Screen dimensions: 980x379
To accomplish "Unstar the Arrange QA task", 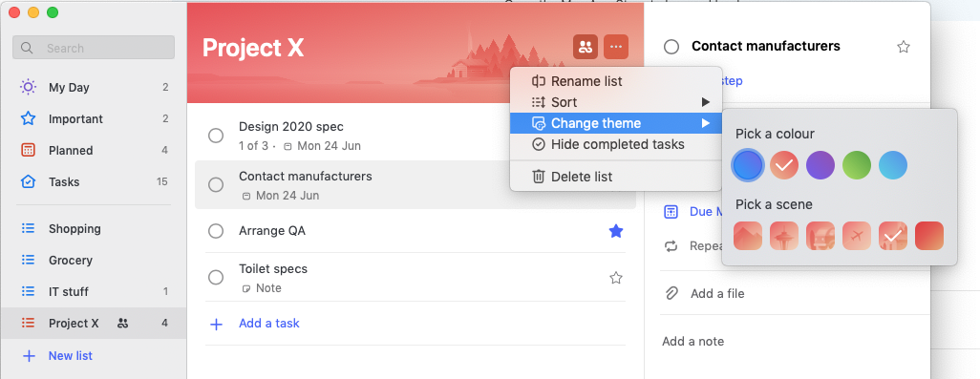I will pyautogui.click(x=616, y=232).
